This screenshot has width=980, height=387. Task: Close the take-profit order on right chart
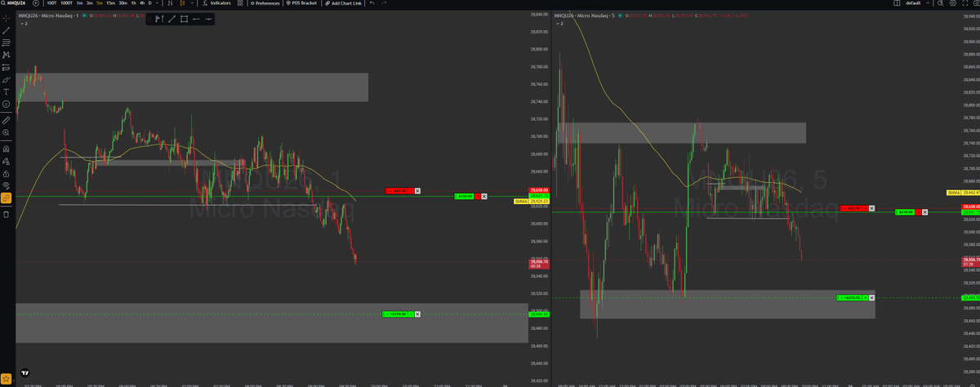click(x=871, y=297)
